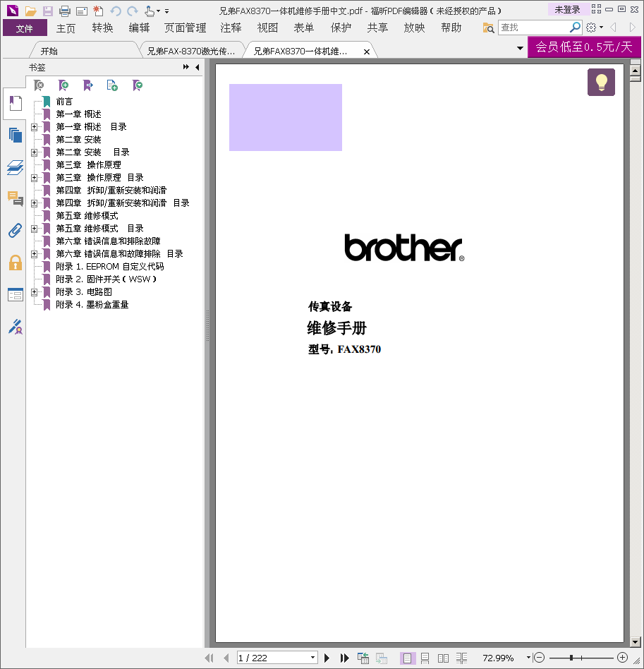Expand the 第五章 维修模式 目录 bookmark
Image resolution: width=644 pixels, height=669 pixels.
(x=34, y=228)
